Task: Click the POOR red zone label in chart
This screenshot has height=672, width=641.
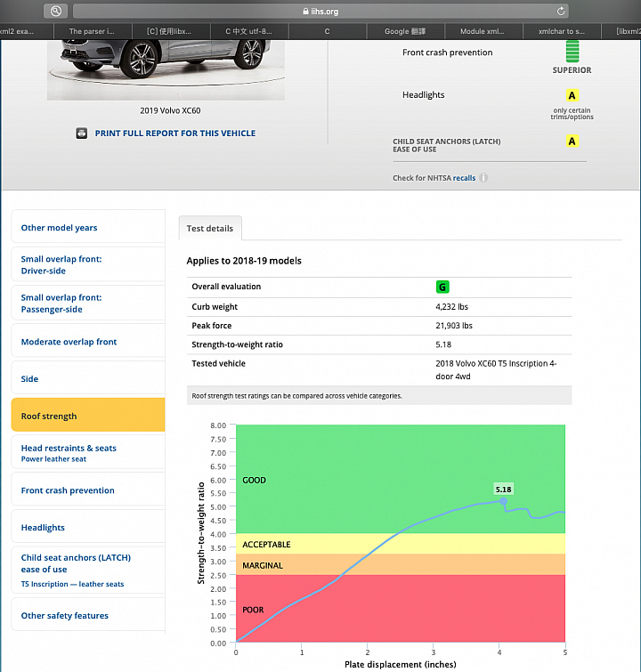Action: coord(253,610)
